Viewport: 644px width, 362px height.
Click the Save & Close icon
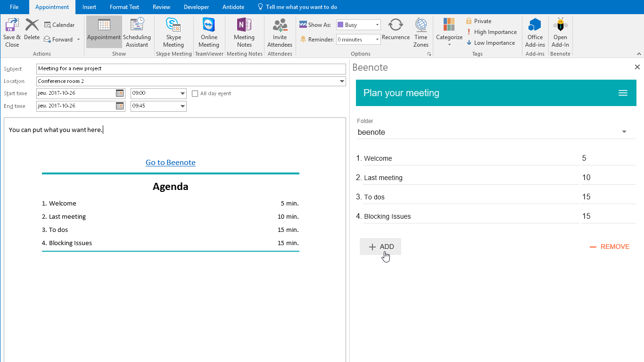(12, 25)
